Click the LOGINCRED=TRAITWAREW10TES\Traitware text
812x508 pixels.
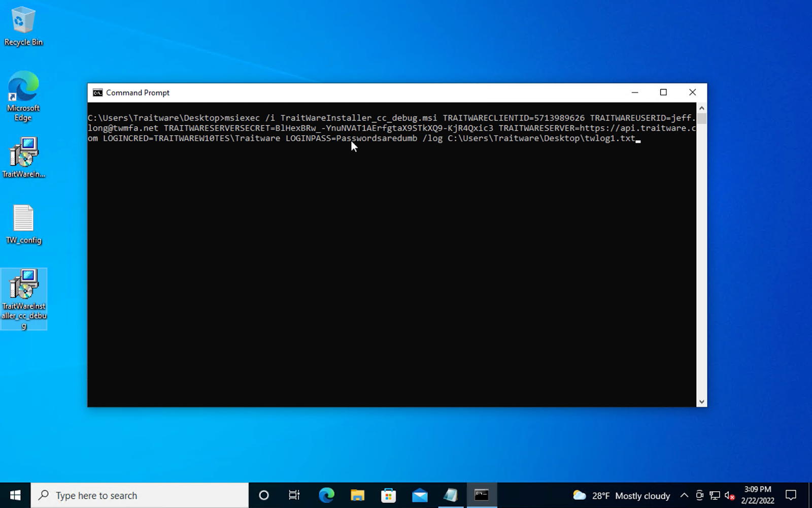coord(191,138)
